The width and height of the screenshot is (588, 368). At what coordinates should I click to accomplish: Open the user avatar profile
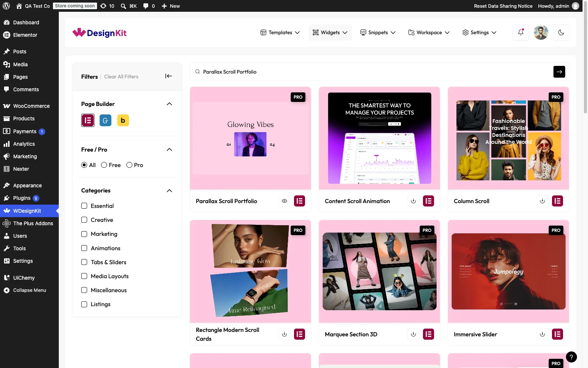coord(541,32)
